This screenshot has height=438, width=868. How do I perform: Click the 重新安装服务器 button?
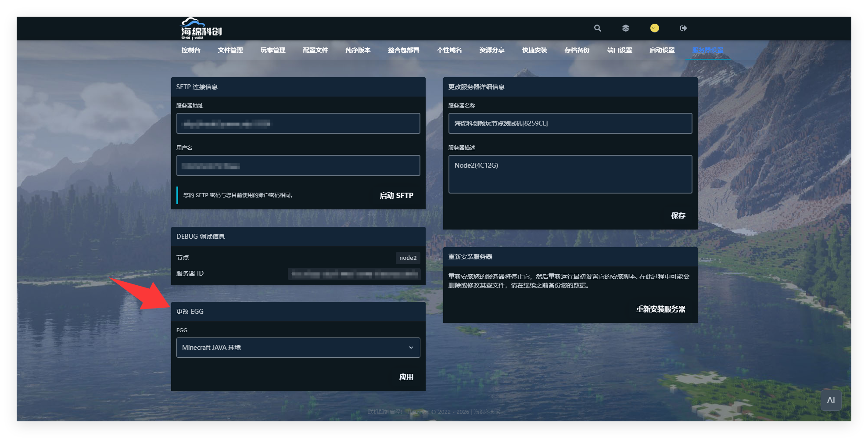coord(660,309)
